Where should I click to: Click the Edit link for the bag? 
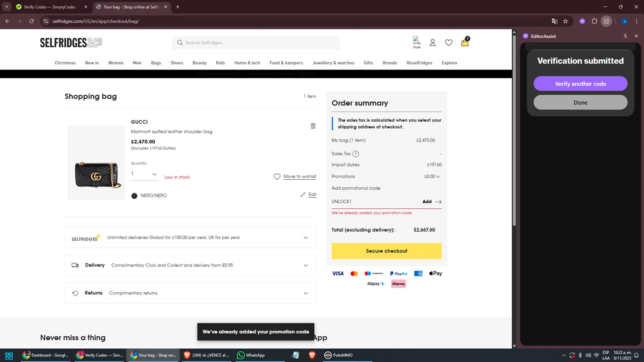coord(312,195)
